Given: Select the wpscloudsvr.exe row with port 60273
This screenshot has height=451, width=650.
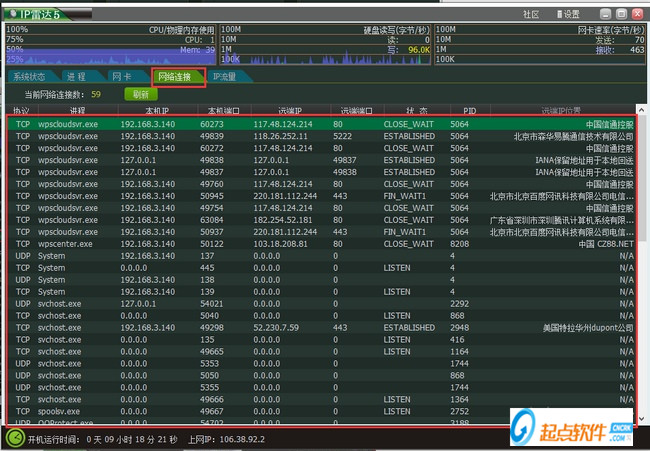Looking at the screenshot, I should point(321,124).
